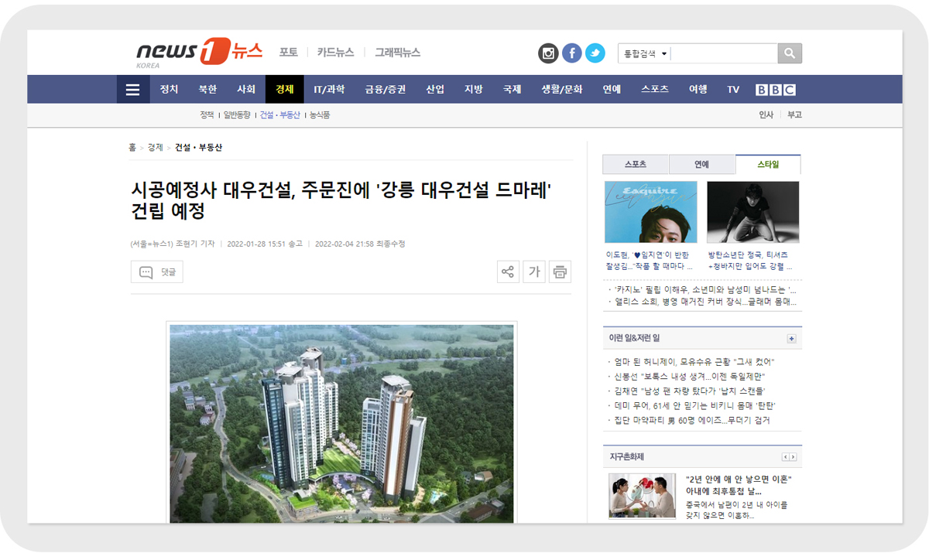Click the search magnifier button
The width and height of the screenshot is (929, 560).
tap(790, 53)
